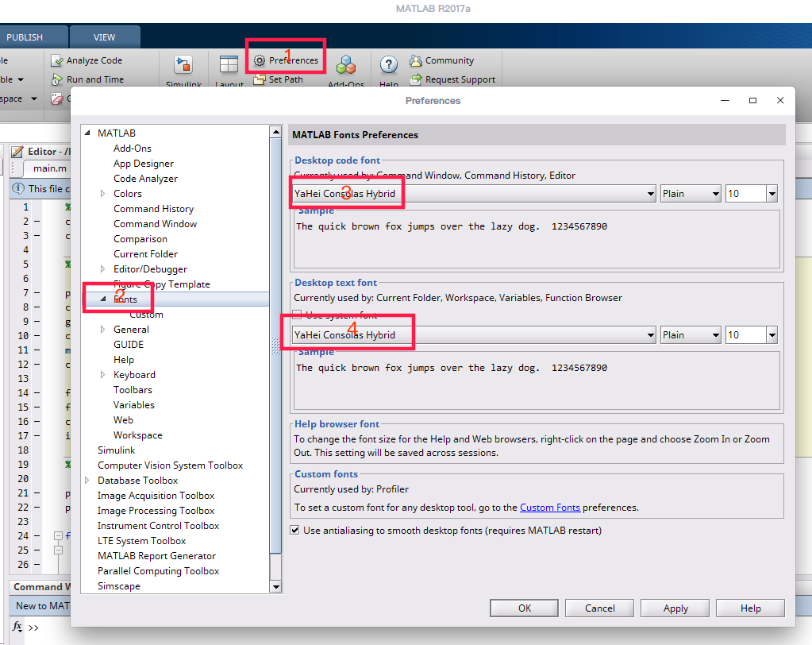Screen dimensions: 812x645
Task: Select Code Analyzer in preferences tree
Action: pos(145,178)
